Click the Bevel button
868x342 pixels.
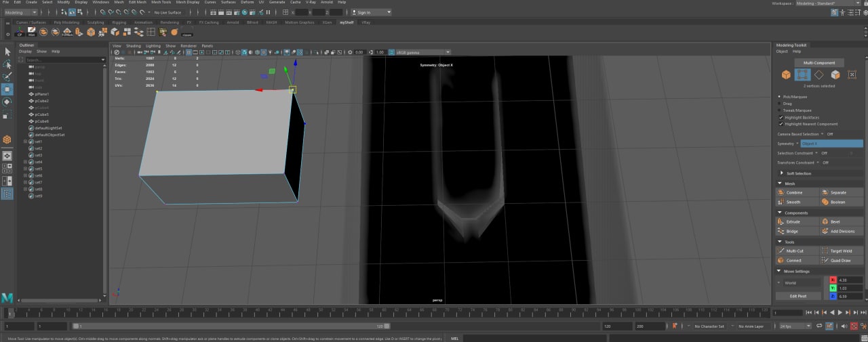pyautogui.click(x=842, y=221)
